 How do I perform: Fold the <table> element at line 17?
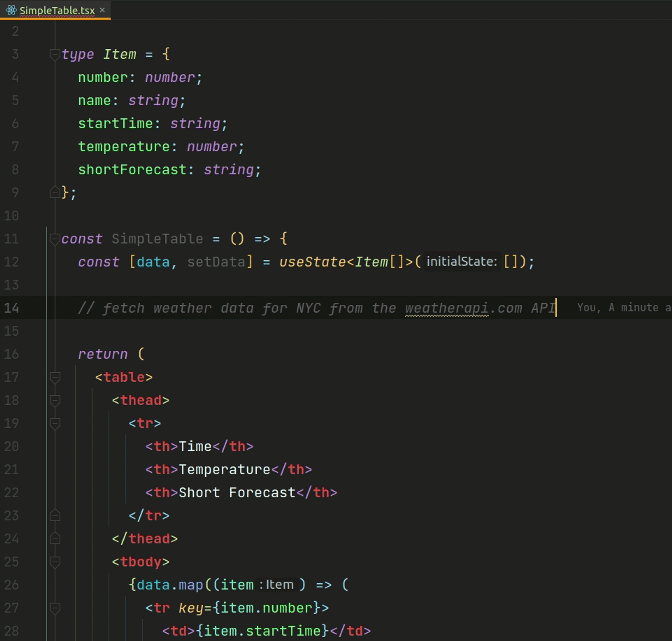(x=55, y=377)
